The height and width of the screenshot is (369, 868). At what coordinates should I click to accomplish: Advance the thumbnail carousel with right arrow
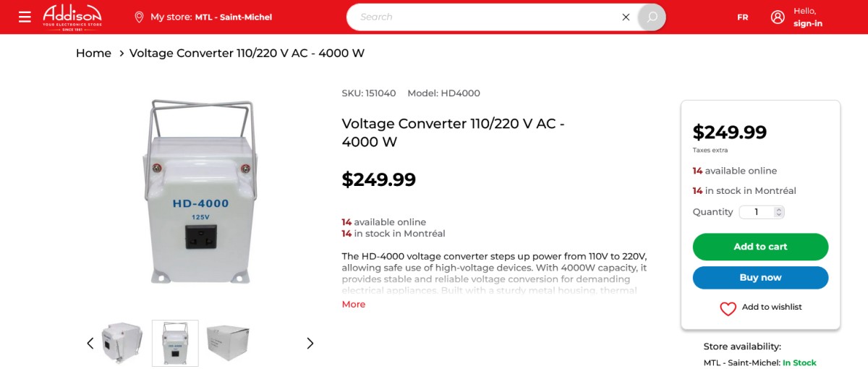point(310,343)
